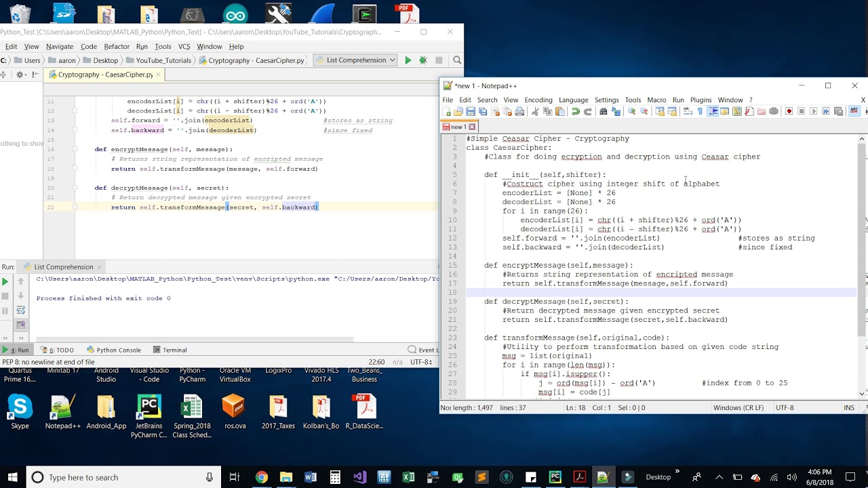Image resolution: width=868 pixels, height=488 pixels.
Task: Start macro recording in Notepad++ toolbar
Action: coord(789,112)
